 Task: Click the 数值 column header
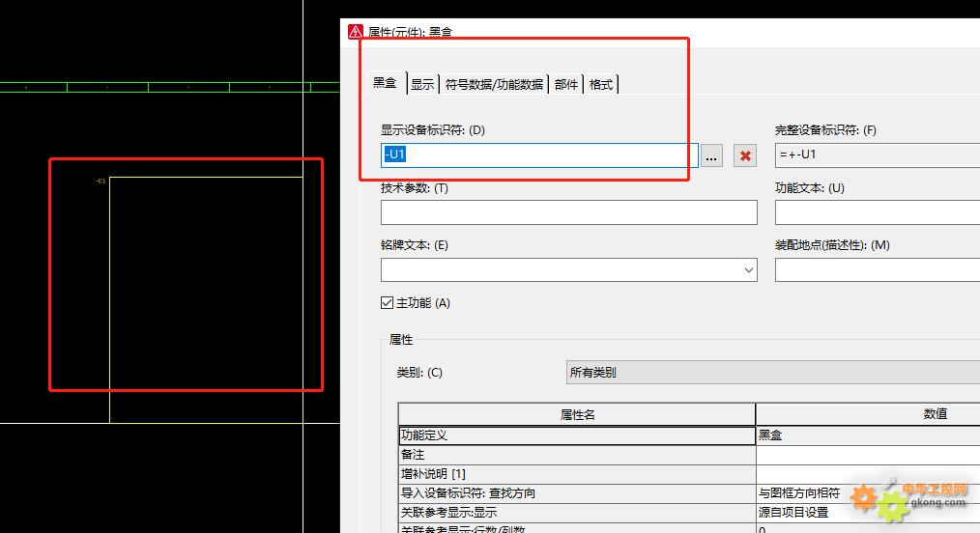point(869,414)
